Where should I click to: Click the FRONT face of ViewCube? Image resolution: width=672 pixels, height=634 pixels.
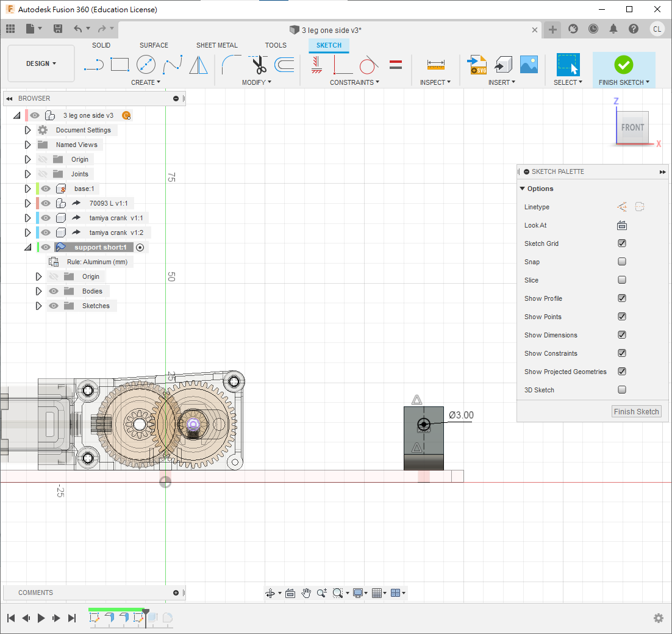coord(632,128)
